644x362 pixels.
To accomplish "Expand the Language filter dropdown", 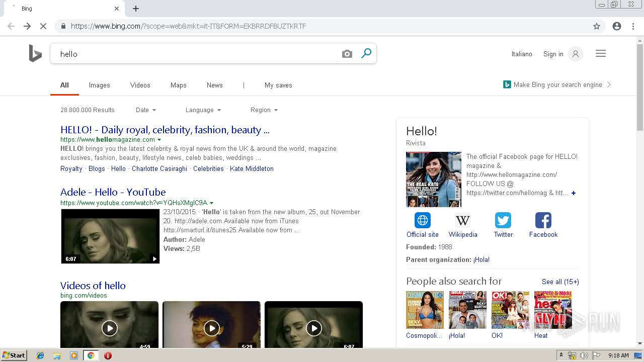I will click(203, 110).
